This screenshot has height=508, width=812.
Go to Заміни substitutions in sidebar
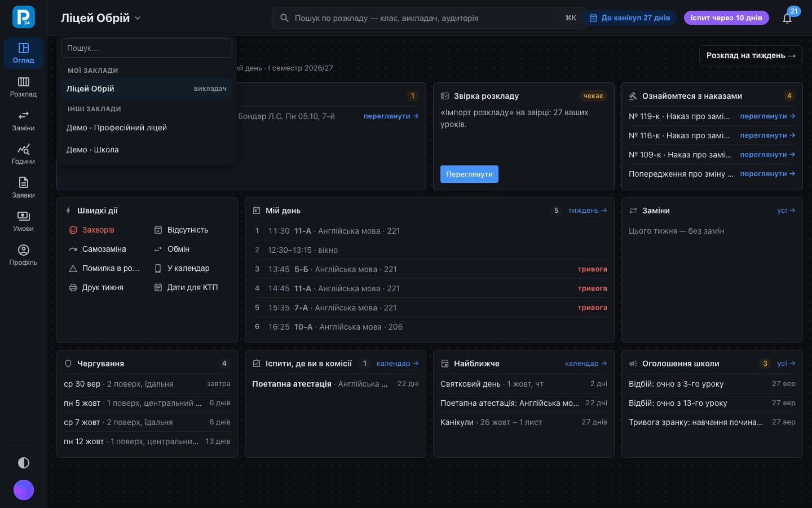coord(23,121)
